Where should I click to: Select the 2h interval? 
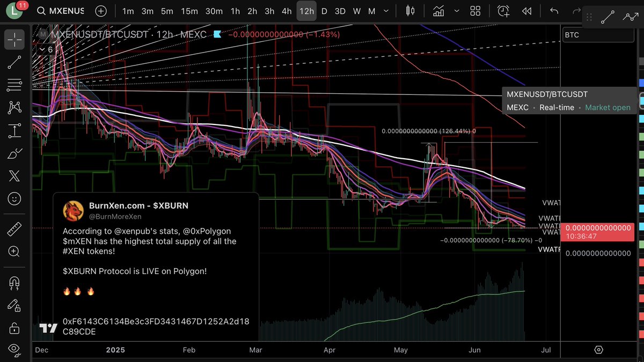(x=252, y=11)
